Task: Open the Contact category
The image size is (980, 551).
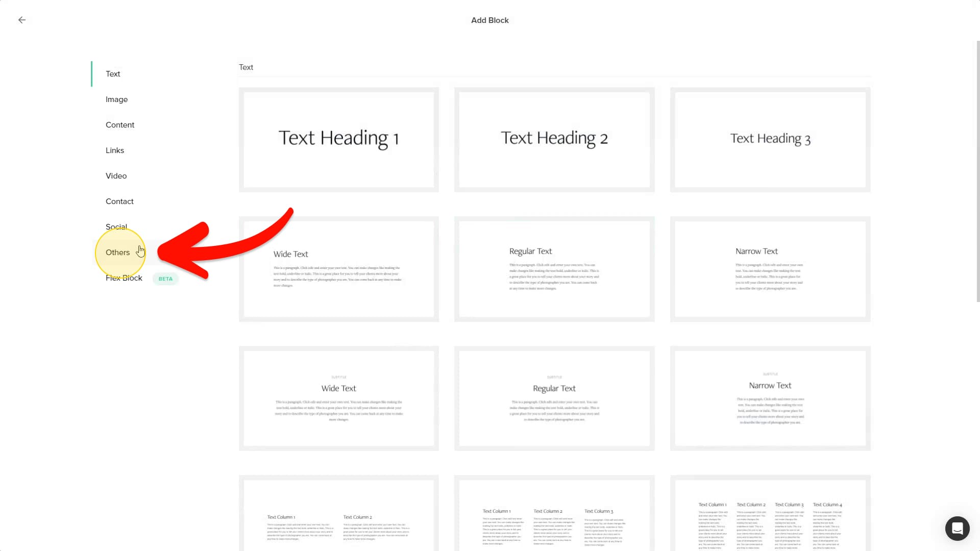Action: click(x=119, y=202)
